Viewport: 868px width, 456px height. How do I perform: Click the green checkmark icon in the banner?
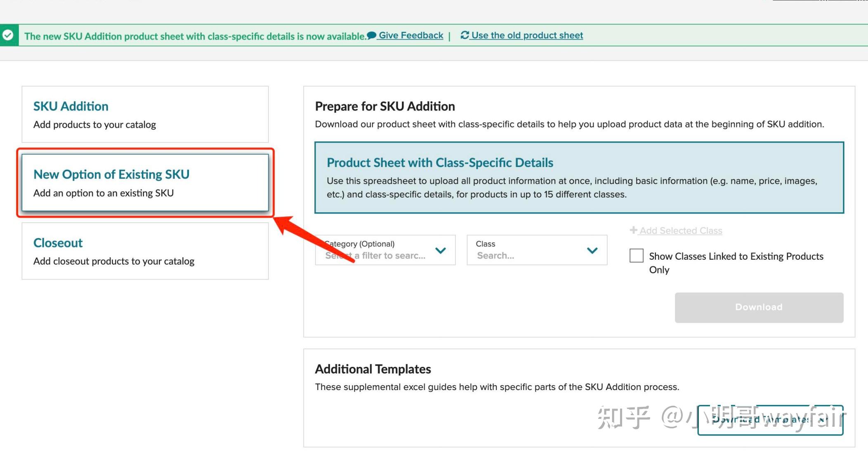click(8, 35)
